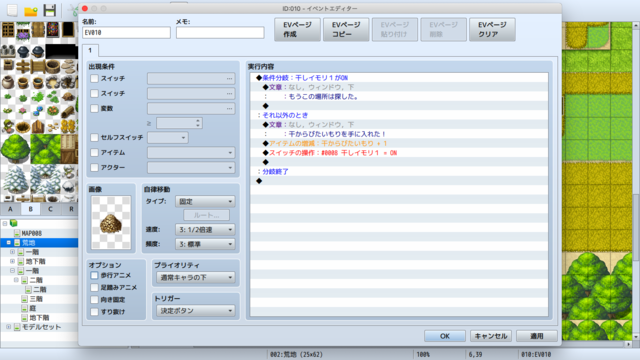Switch to tileset tab C
The image size is (640, 360).
point(50,209)
